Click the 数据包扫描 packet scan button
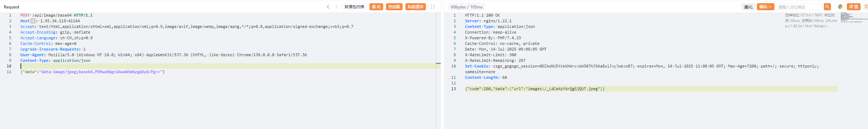Viewport: 868px width, 129px height. pos(354,7)
